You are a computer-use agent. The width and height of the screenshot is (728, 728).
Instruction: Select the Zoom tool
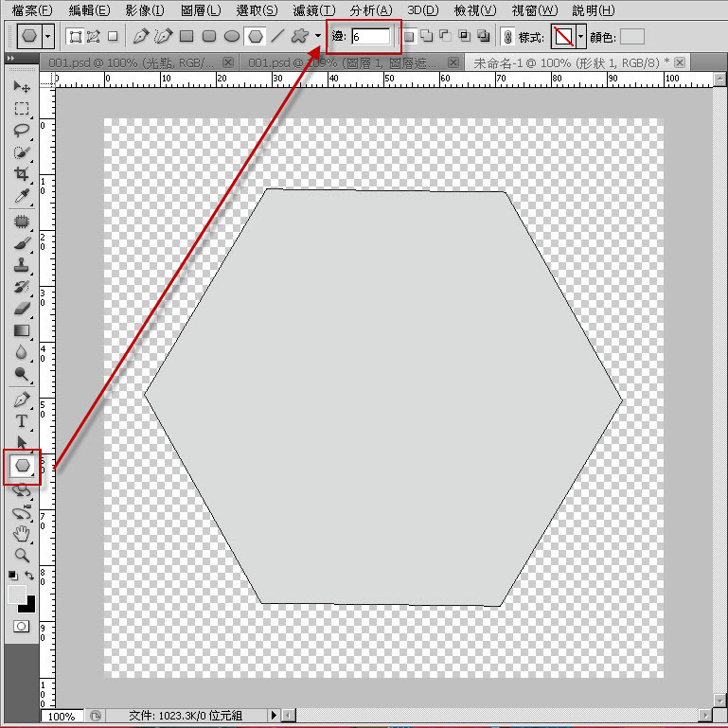pos(22,556)
